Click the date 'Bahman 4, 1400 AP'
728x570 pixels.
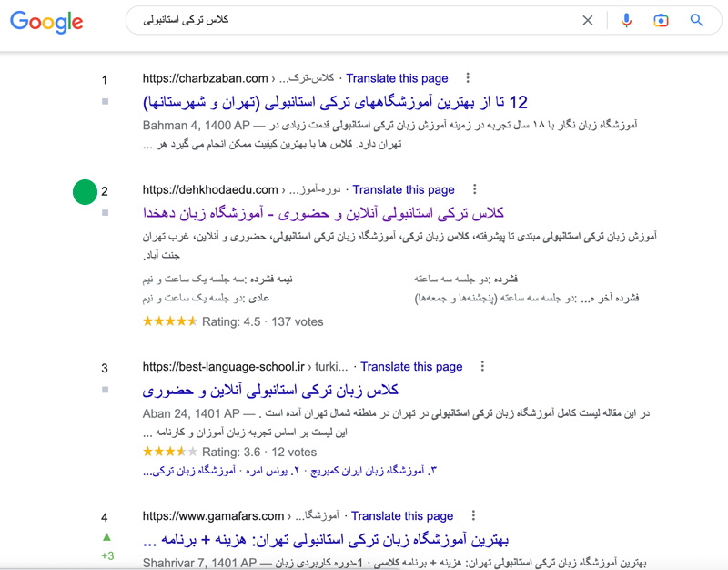point(196,126)
